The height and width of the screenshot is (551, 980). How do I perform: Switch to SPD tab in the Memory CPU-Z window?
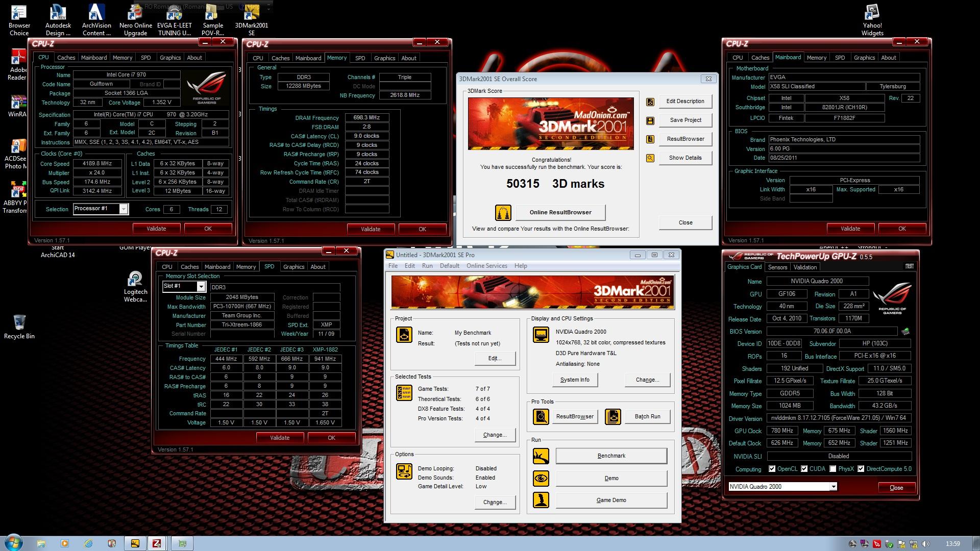(x=360, y=58)
